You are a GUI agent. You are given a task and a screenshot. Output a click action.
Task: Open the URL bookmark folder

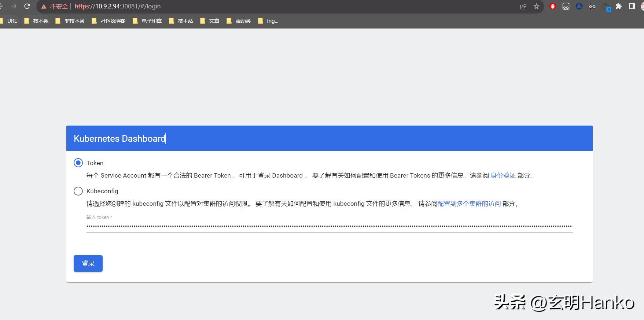pyautogui.click(x=8, y=21)
